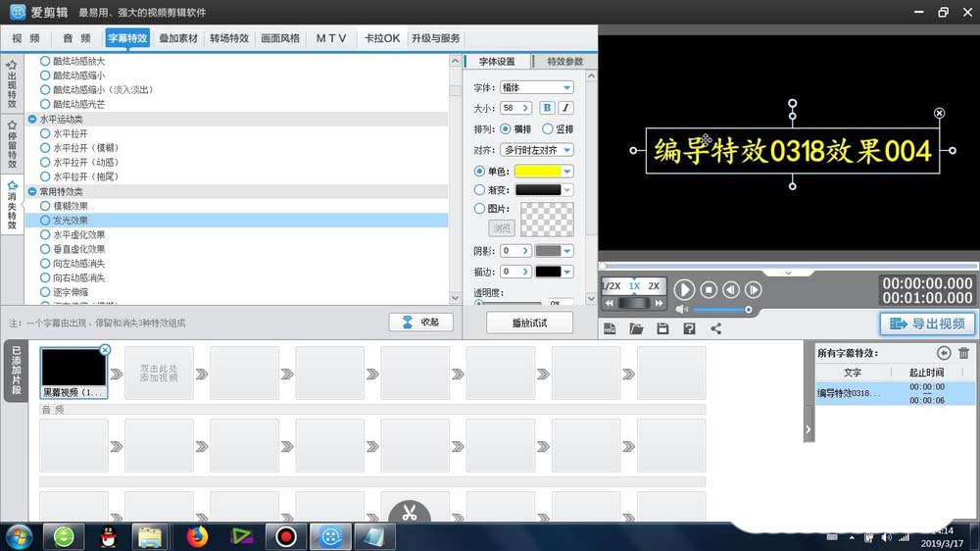Click the Bold (B) font style icon
The width and height of the screenshot is (980, 551).
(547, 108)
